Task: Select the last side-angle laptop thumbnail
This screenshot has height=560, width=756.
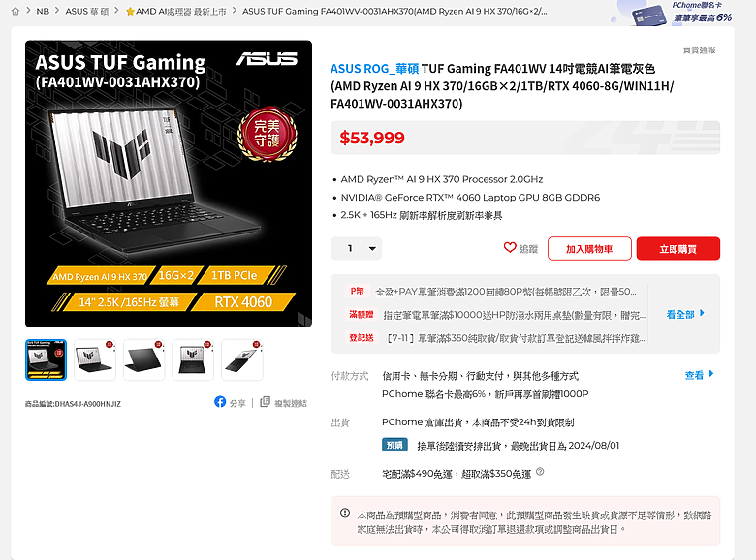Action: (242, 360)
